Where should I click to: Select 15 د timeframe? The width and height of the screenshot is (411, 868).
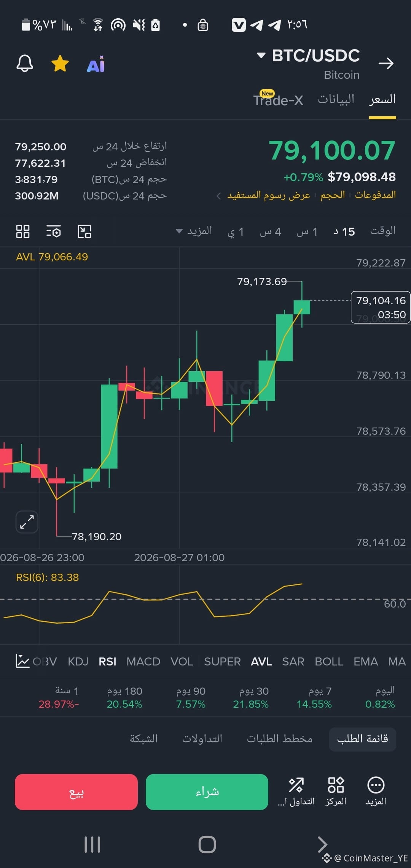(344, 231)
